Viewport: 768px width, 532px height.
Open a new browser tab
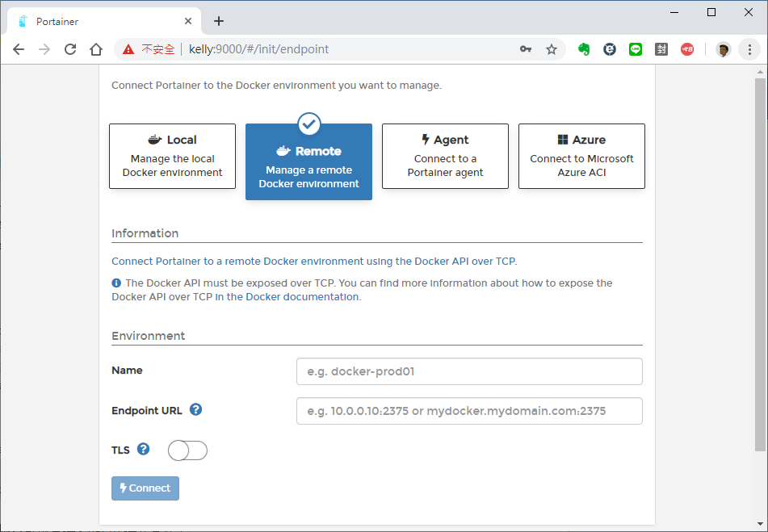pos(219,21)
